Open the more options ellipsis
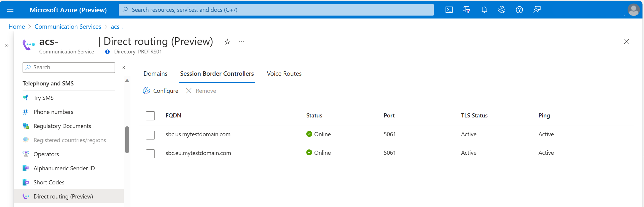The height and width of the screenshot is (207, 644). point(241,42)
